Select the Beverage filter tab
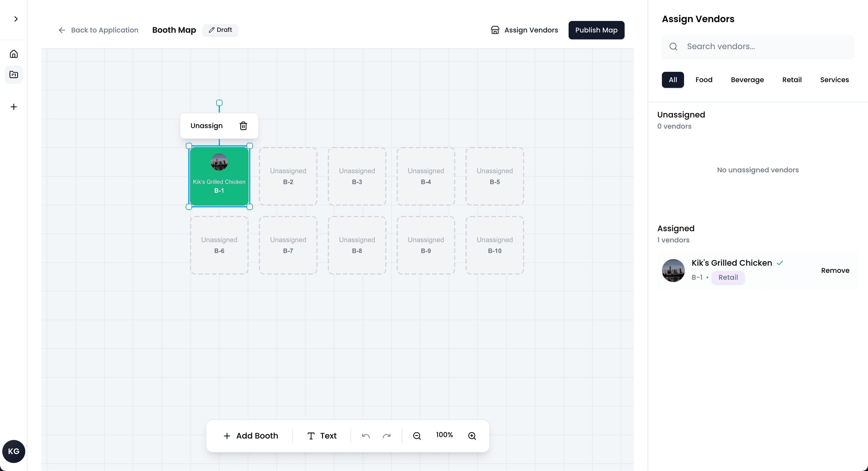The image size is (868, 471). pyautogui.click(x=747, y=80)
